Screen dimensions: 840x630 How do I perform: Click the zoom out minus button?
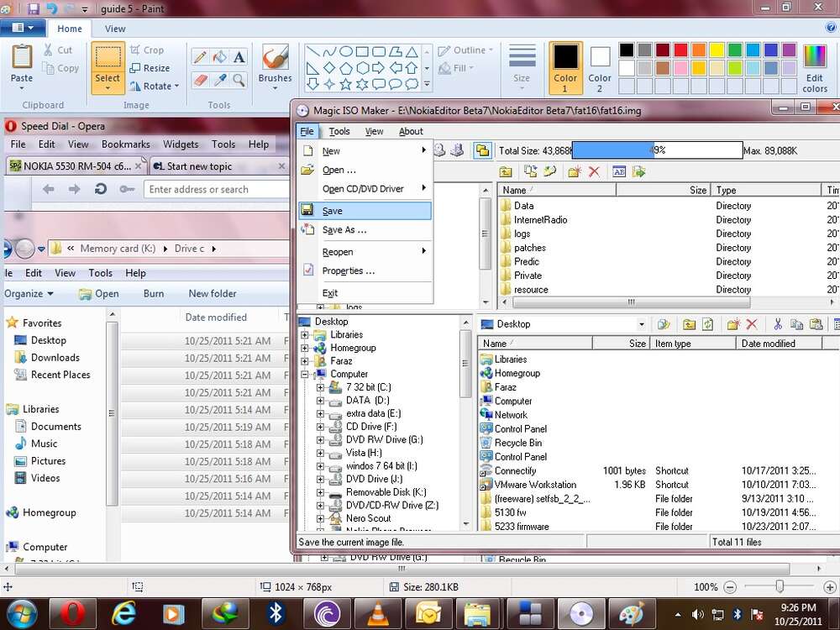(x=730, y=587)
